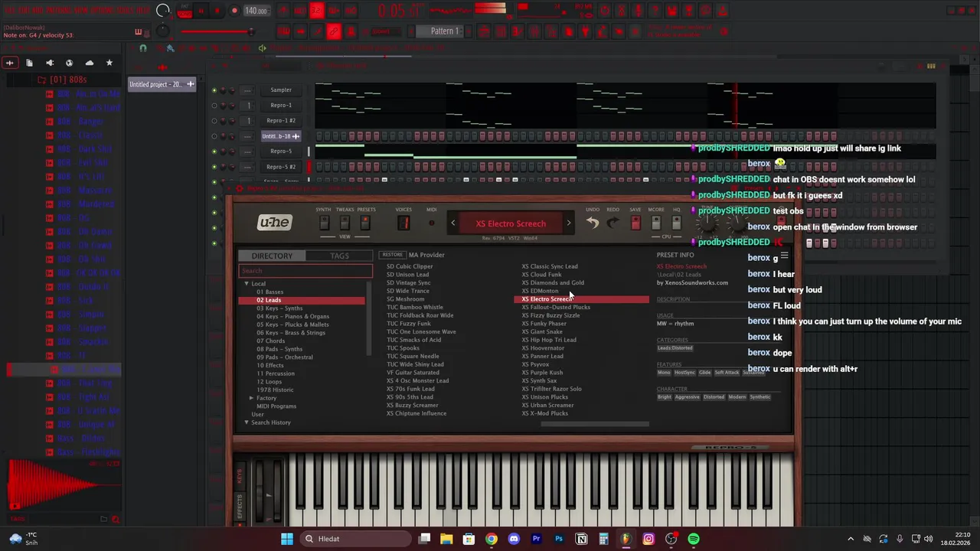Expand the Factory tree node

(251, 398)
